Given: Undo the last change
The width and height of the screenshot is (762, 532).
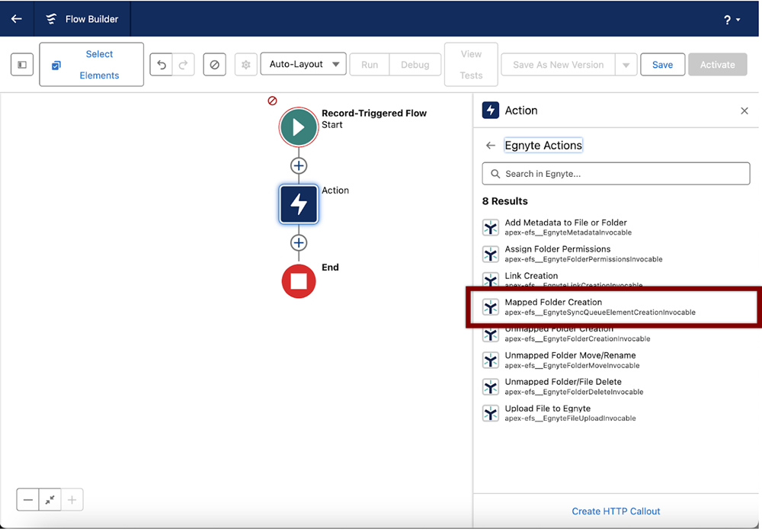Looking at the screenshot, I should [x=162, y=65].
